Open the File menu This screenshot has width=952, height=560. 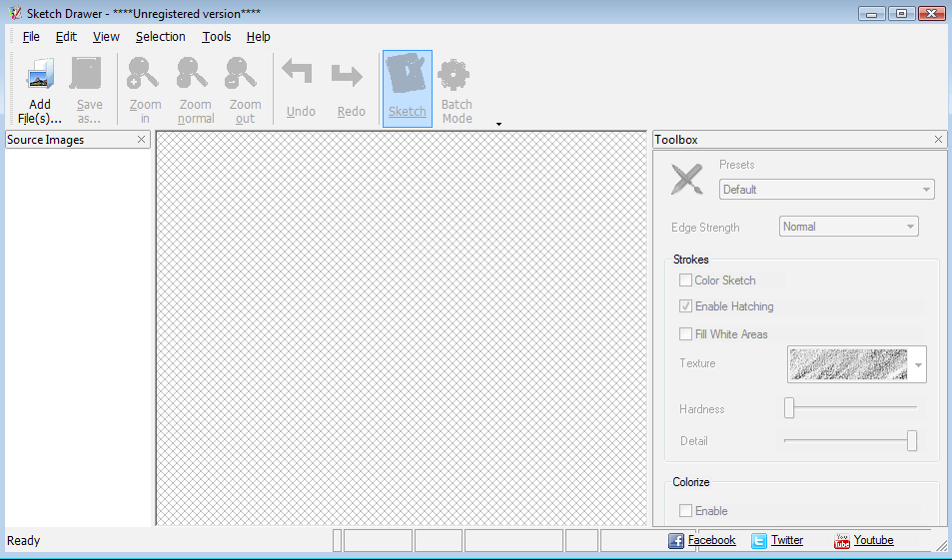[x=31, y=36]
